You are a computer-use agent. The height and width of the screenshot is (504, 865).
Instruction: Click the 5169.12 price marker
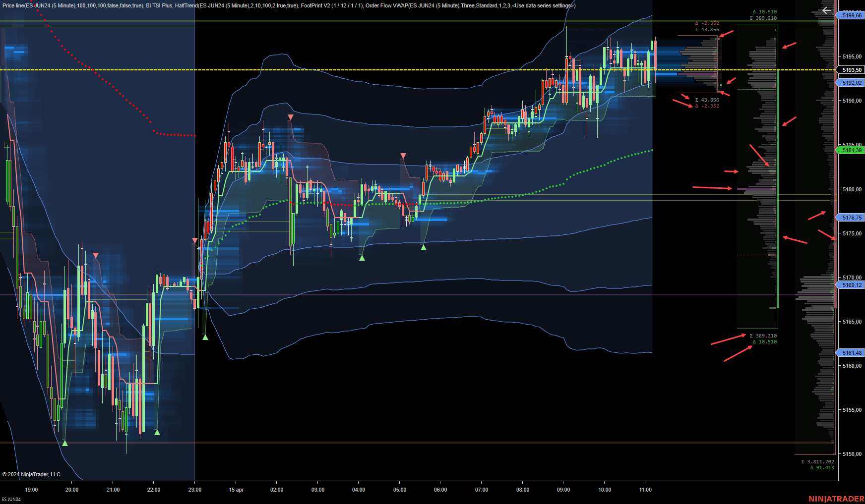point(852,285)
